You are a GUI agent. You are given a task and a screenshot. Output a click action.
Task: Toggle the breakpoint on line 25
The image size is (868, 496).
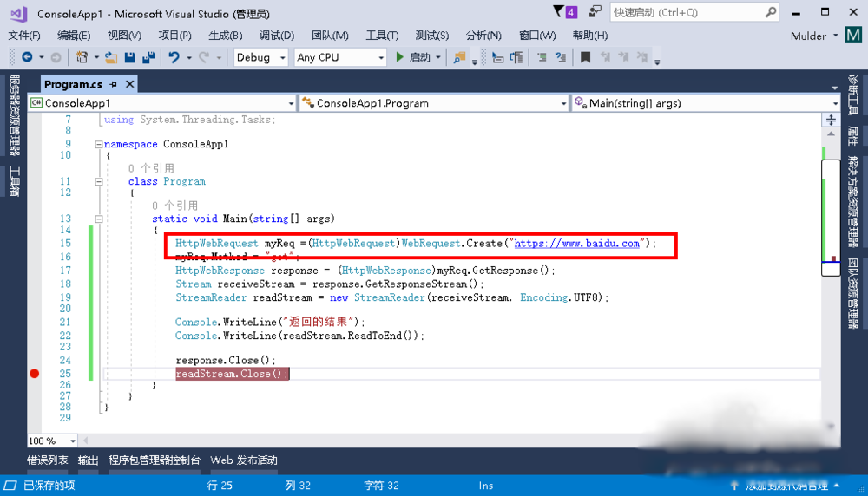point(35,374)
